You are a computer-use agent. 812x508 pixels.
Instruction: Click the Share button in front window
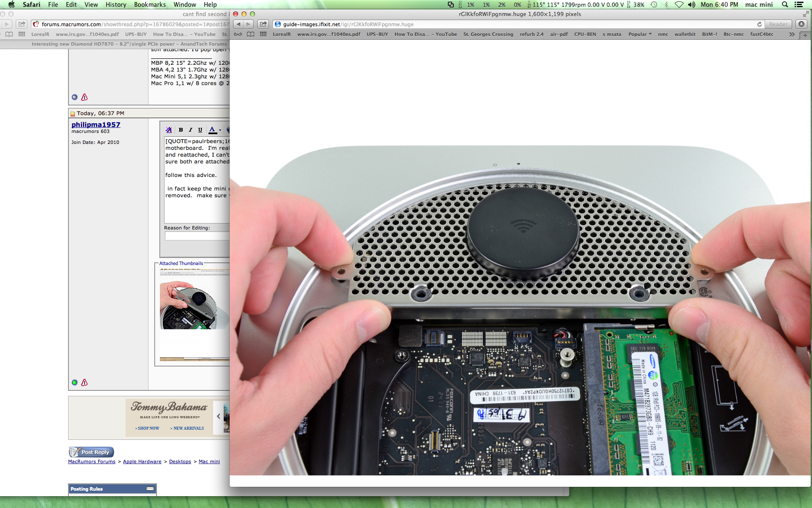[x=263, y=24]
